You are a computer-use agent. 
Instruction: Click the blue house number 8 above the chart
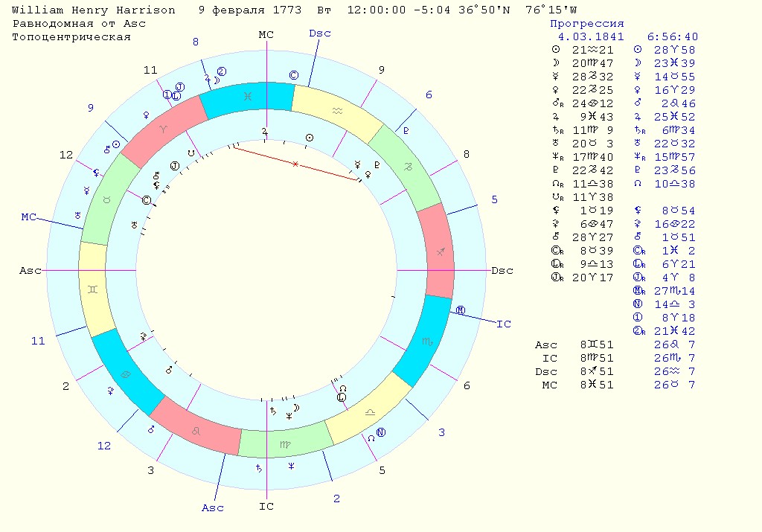[x=196, y=42]
